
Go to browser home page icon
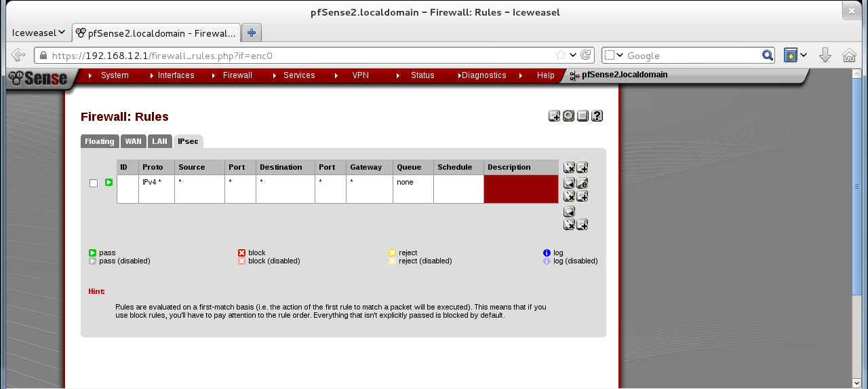[x=848, y=55]
